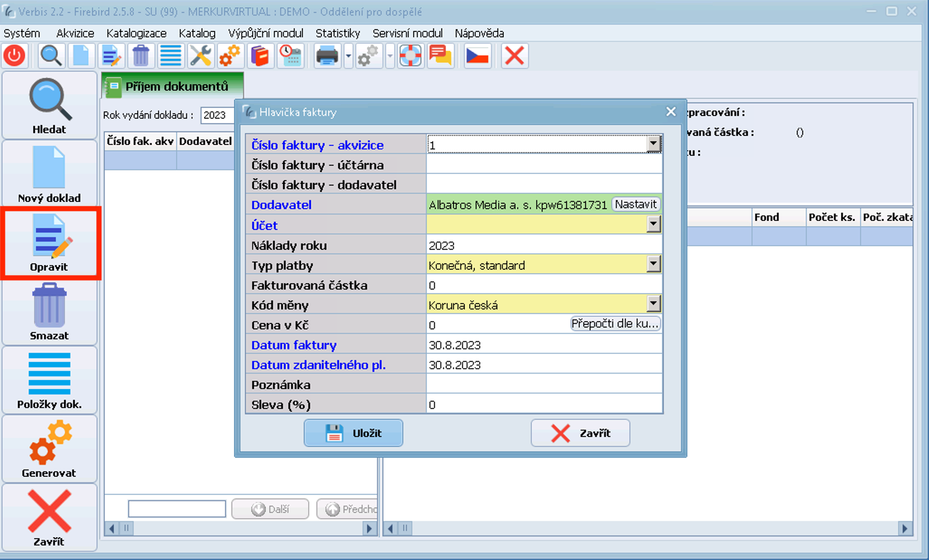Click the Rok vydání dokladu field
The image size is (929, 560).
(218, 115)
